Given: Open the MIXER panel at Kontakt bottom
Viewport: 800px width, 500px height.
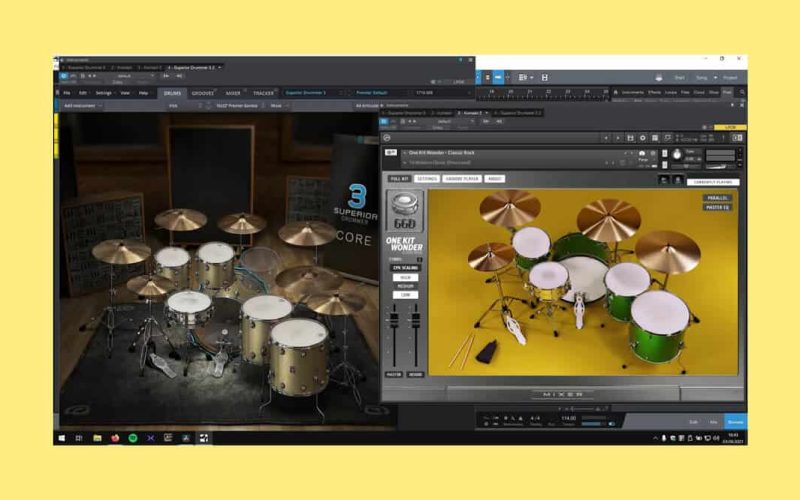Looking at the screenshot, I should 563,394.
